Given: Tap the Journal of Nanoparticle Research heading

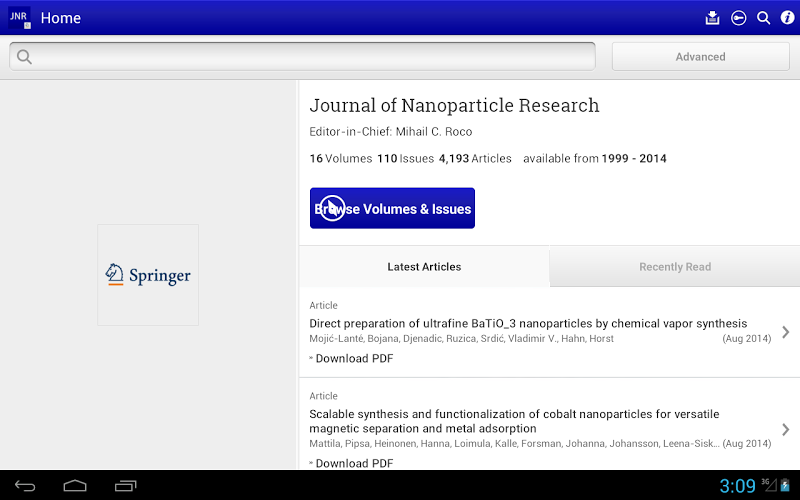Looking at the screenshot, I should pyautogui.click(x=454, y=106).
